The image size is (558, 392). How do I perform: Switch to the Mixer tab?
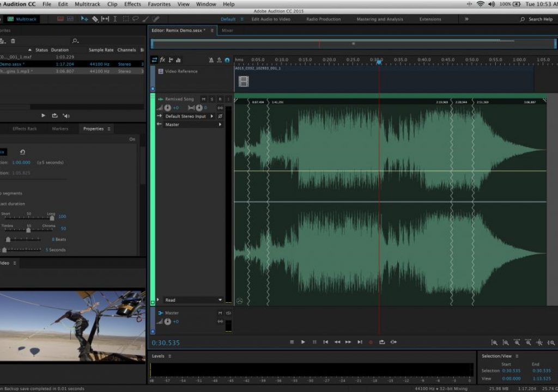coord(227,30)
